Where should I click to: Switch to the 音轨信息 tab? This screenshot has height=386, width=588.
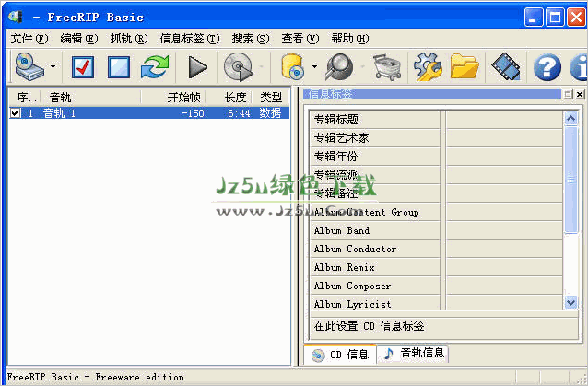point(414,353)
